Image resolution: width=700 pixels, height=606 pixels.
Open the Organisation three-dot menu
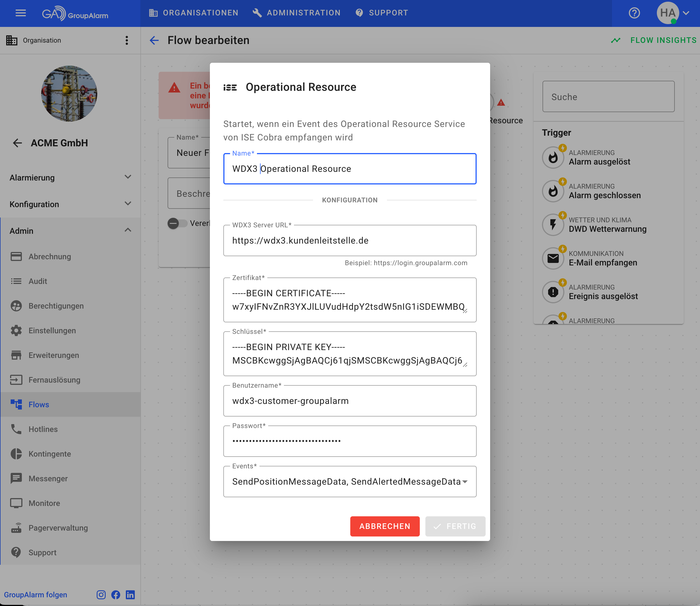[x=127, y=40]
